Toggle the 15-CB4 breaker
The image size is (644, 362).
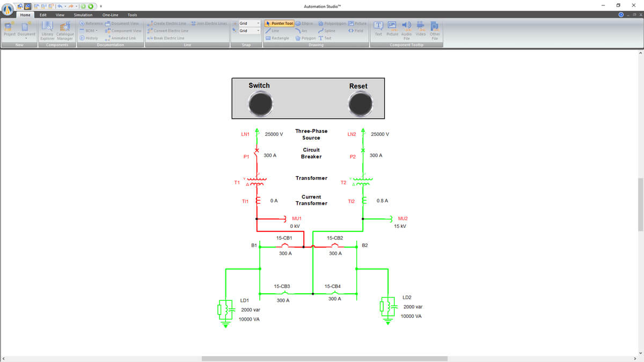(x=335, y=293)
